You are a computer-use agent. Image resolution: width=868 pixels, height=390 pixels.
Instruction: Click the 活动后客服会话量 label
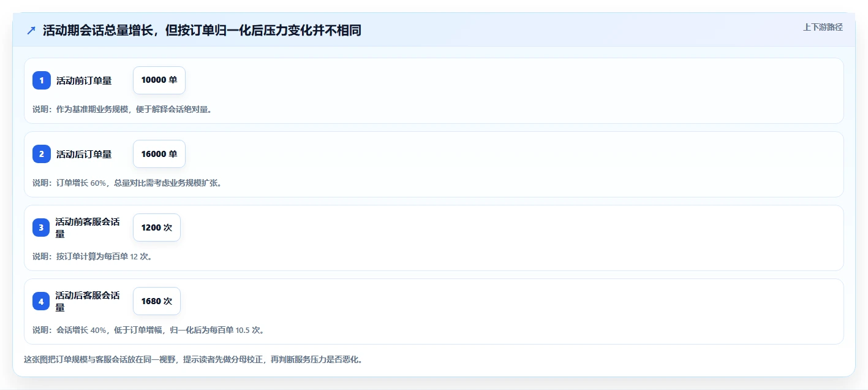pyautogui.click(x=88, y=301)
